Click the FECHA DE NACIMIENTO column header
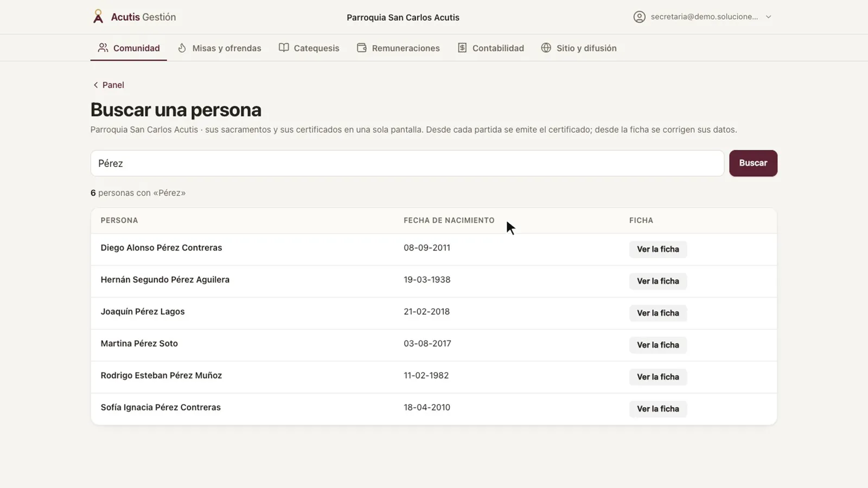Screen dimensions: 868x488 (449, 221)
